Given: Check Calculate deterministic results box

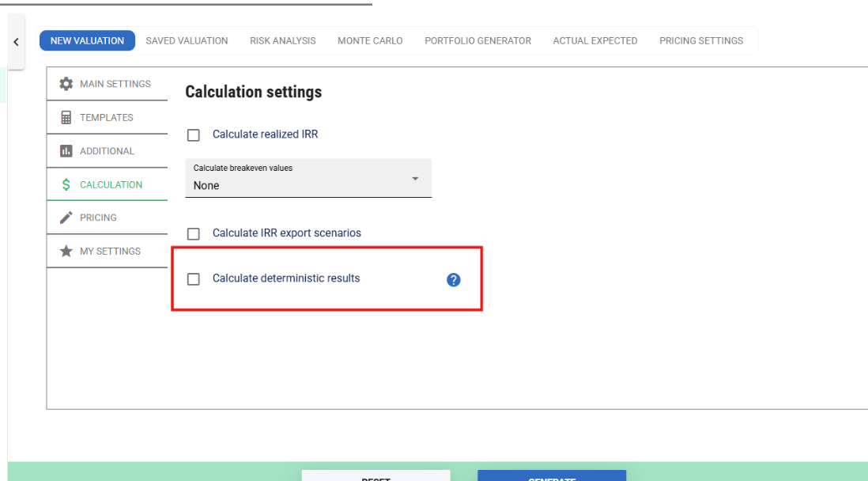Looking at the screenshot, I should (x=193, y=279).
